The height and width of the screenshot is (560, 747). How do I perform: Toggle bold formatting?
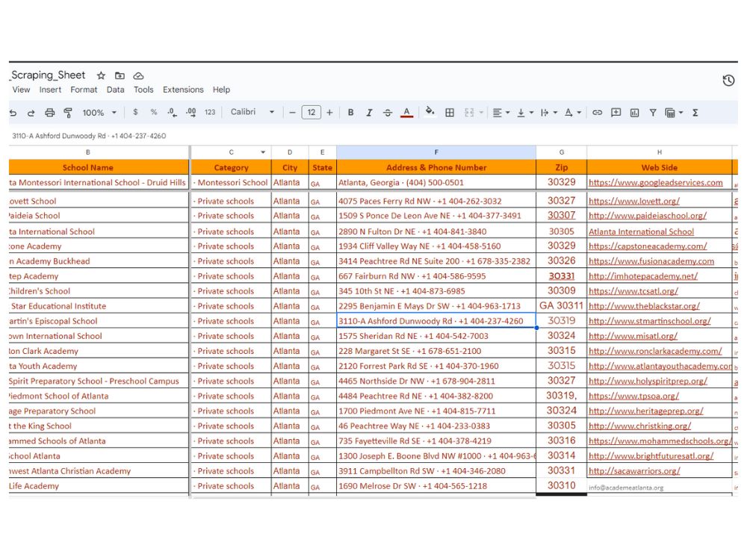pos(350,113)
